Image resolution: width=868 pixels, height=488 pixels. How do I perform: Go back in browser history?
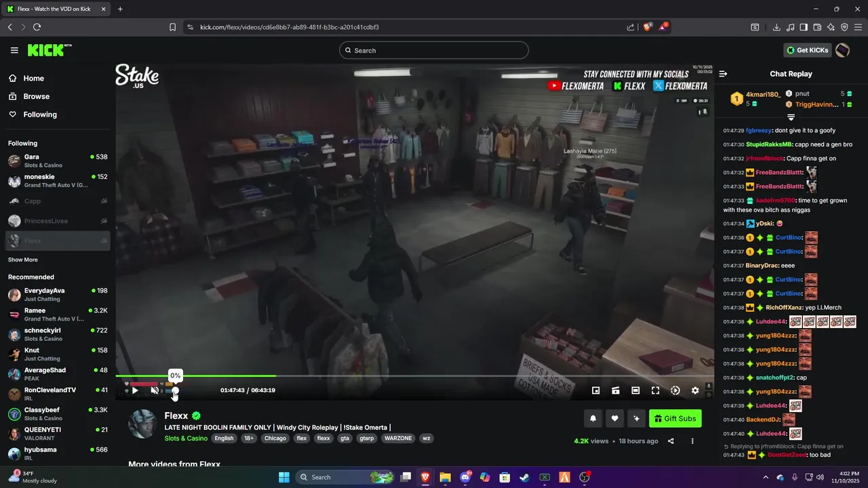click(x=10, y=27)
